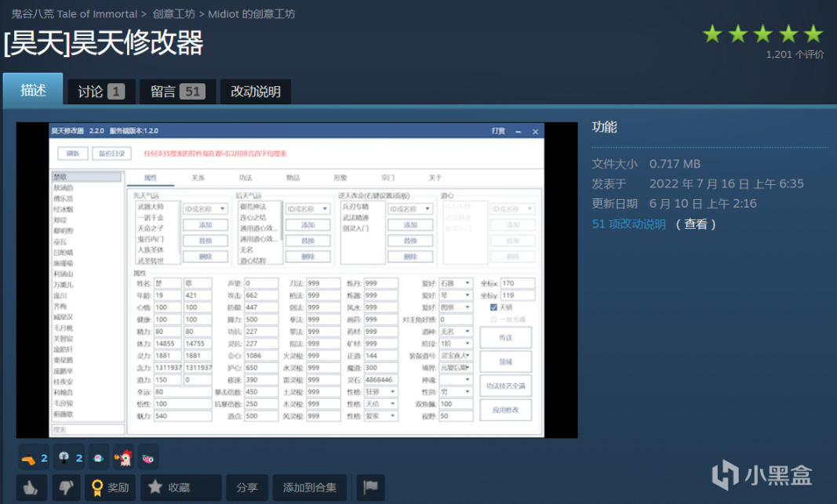
Task: Open the 阶段 dropdown showing 1阶
Action: point(455,343)
